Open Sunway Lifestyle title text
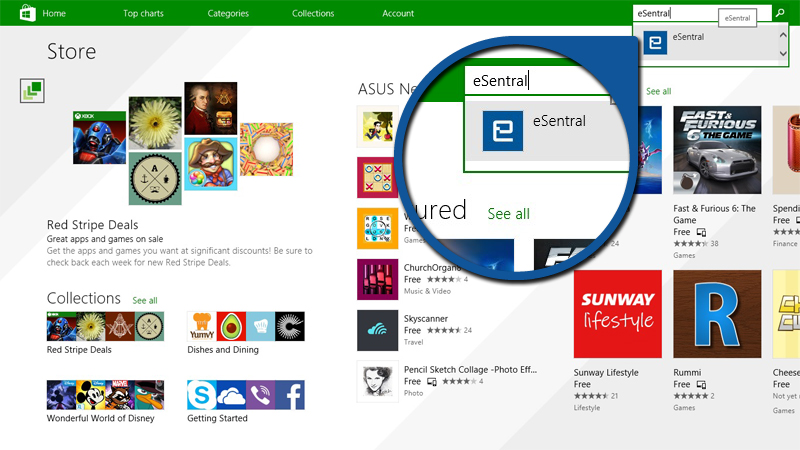This screenshot has width=800, height=450. pyautogui.click(x=606, y=372)
